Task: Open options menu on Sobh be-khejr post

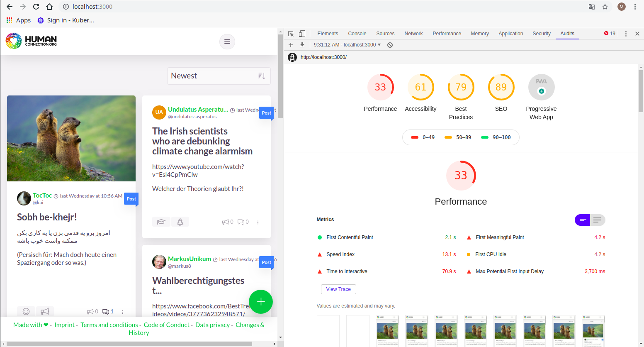Action: pos(123,312)
